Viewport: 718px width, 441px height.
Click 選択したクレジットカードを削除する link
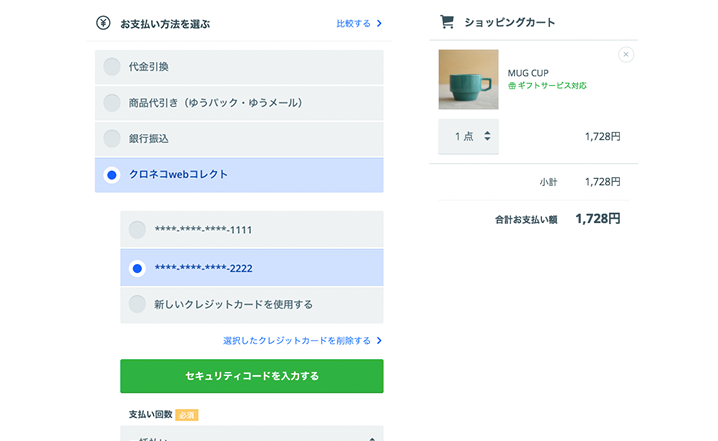coord(296,341)
